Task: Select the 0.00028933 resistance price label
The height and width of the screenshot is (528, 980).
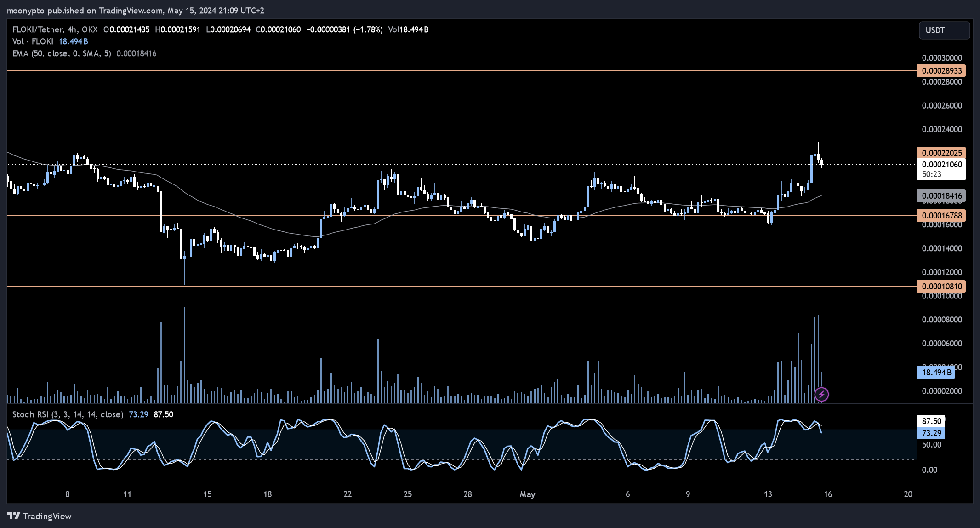Action: click(941, 70)
